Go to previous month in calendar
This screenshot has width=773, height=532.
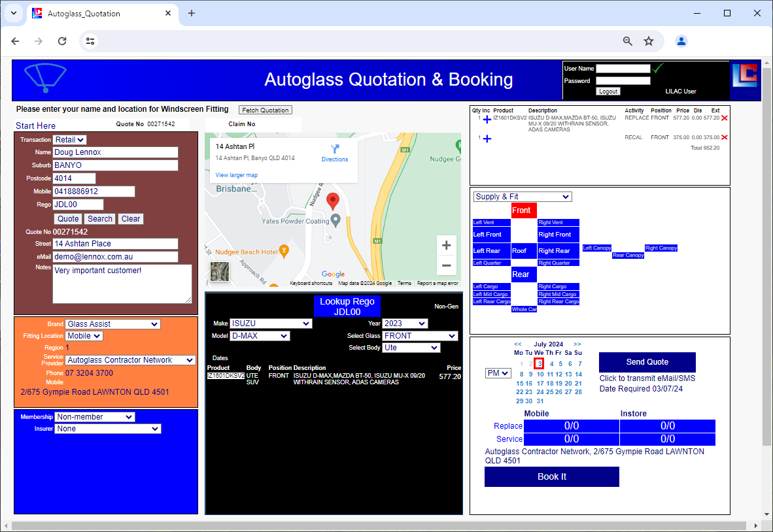(518, 344)
